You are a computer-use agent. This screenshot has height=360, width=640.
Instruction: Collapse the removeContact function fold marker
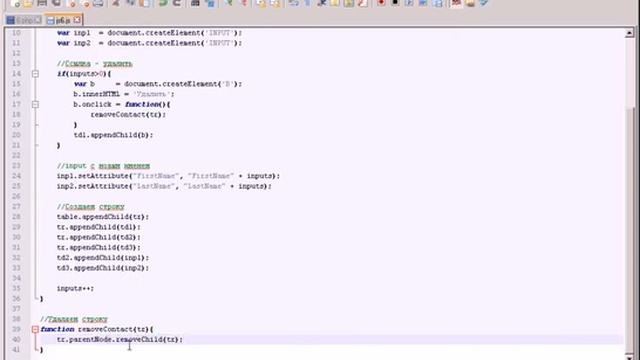36,329
